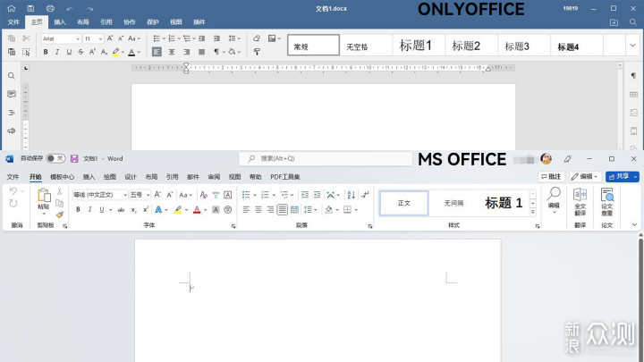Apply Word 标题 1 style
Viewport: 644px width, 362px height.
(x=504, y=203)
